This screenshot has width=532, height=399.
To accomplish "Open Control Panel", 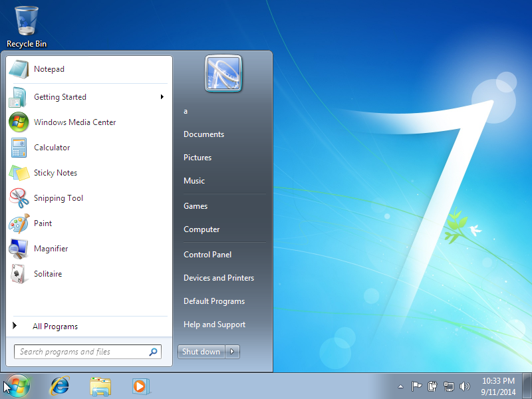I will pyautogui.click(x=207, y=255).
